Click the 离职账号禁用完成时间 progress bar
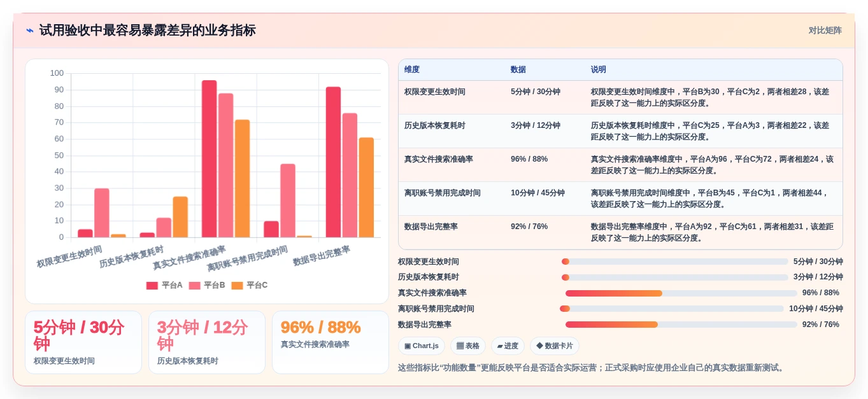 click(672, 309)
